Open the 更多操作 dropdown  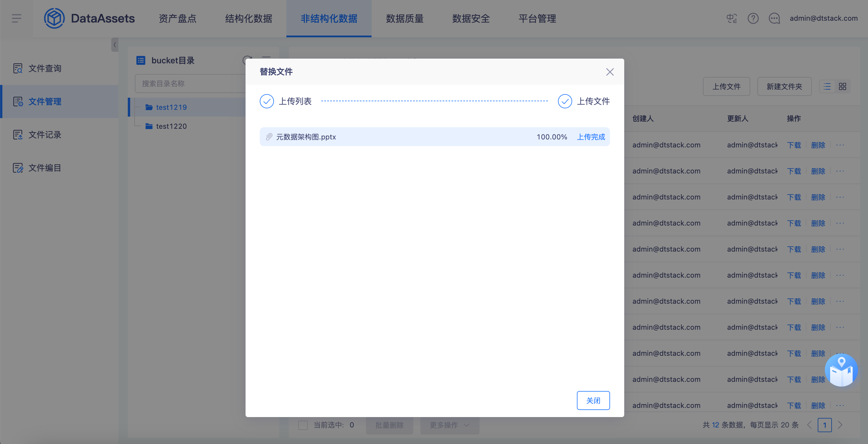point(449,425)
